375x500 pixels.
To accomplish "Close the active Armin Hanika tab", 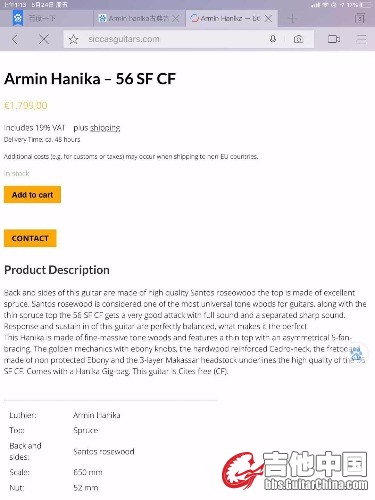I will coord(268,18).
